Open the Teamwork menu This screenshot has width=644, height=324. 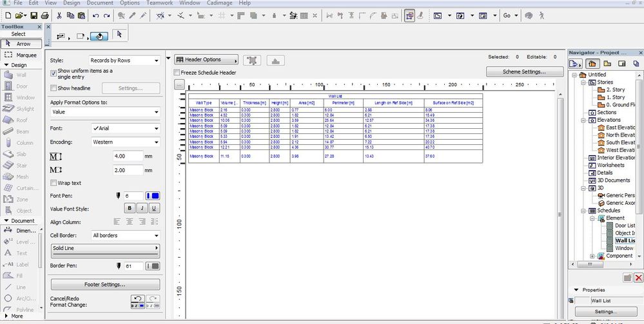(160, 3)
